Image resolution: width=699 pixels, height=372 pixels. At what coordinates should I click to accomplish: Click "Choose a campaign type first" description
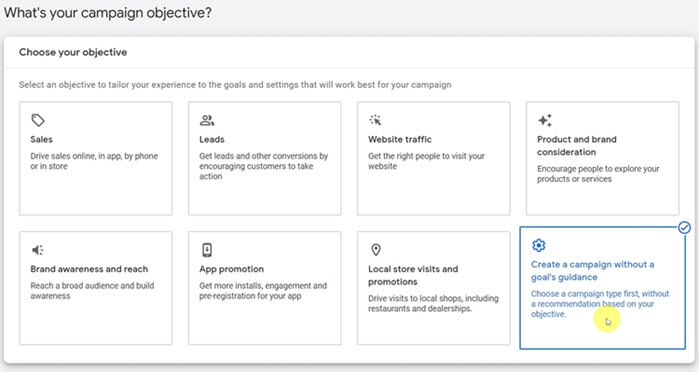click(600, 304)
